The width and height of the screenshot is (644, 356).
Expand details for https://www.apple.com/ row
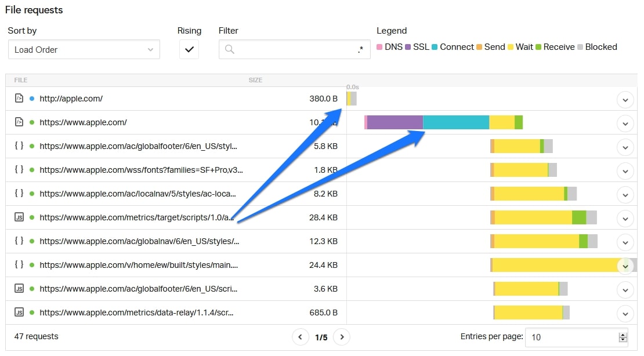tap(625, 123)
